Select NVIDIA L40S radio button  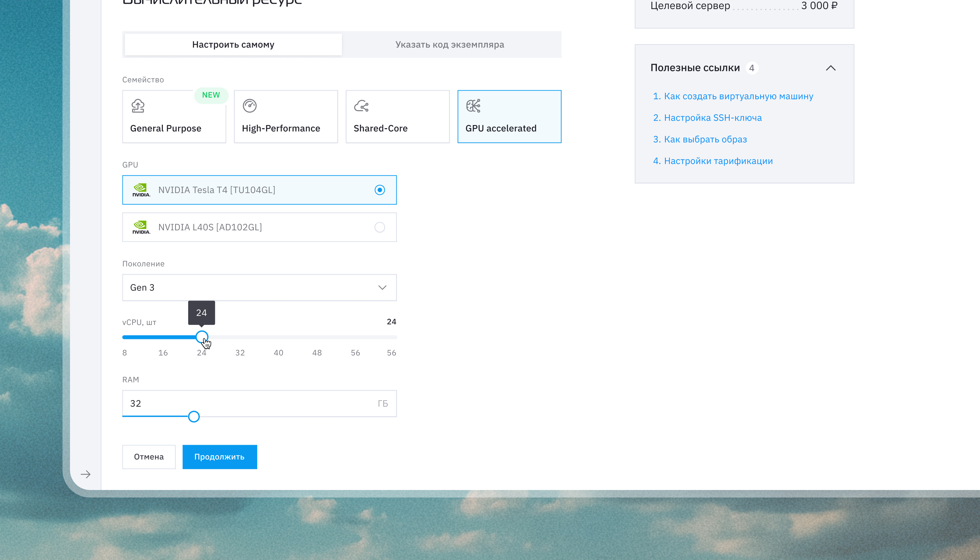380,227
